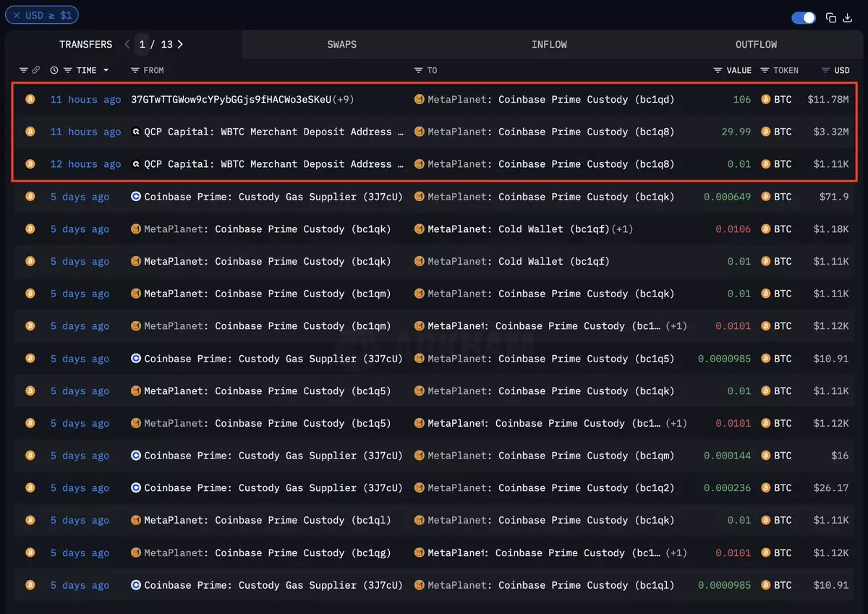The height and width of the screenshot is (614, 868).
Task: Open the INFLOW tab
Action: 549,44
